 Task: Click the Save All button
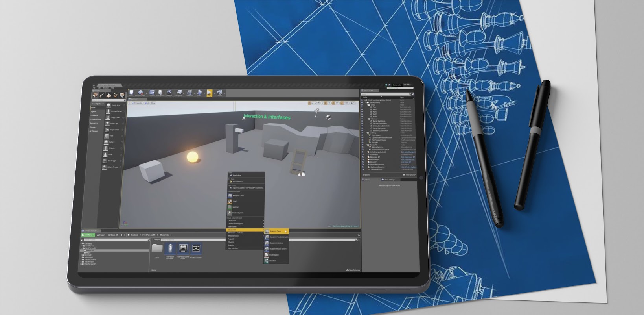tap(113, 235)
